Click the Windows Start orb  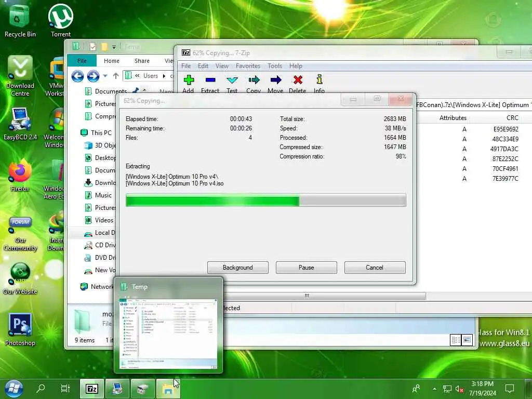[x=14, y=389]
